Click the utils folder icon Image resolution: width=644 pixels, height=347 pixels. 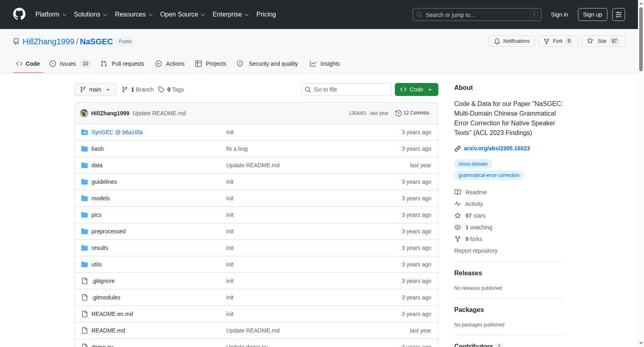pos(85,264)
